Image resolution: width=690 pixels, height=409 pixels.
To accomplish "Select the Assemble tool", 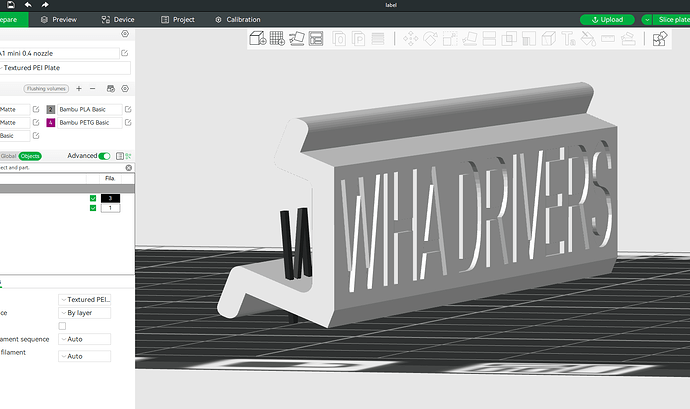I will (x=628, y=39).
